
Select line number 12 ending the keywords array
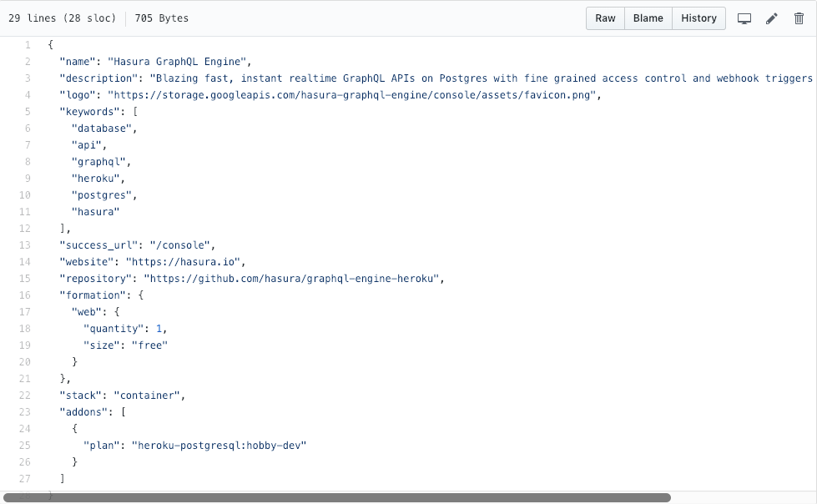[24, 228]
